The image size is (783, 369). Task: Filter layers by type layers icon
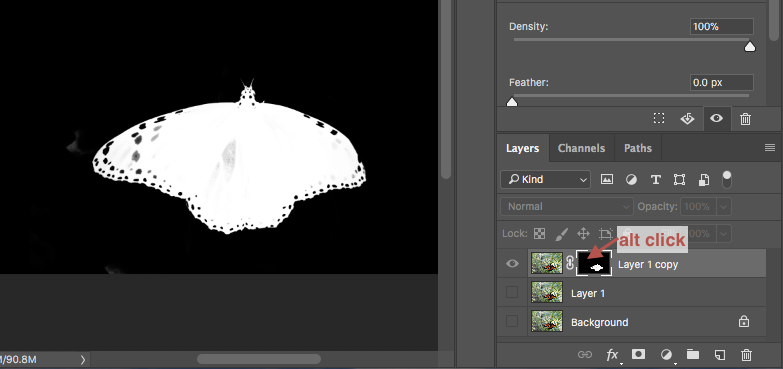(655, 179)
